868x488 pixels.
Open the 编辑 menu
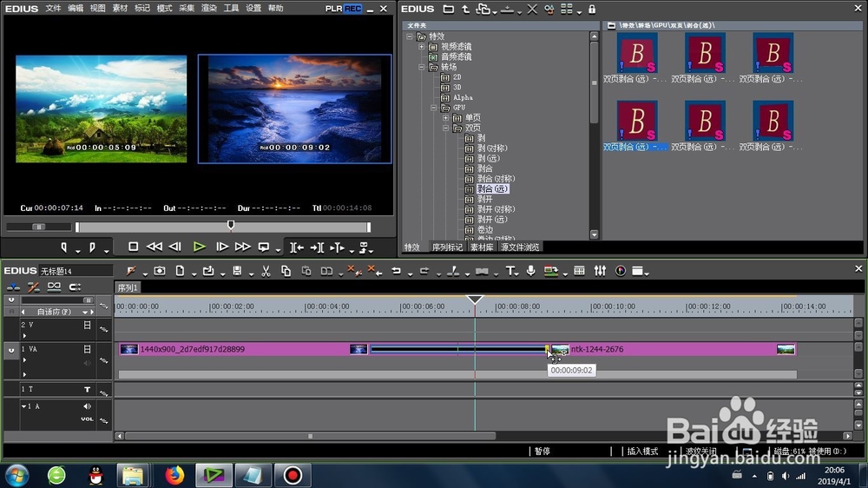coord(76,9)
